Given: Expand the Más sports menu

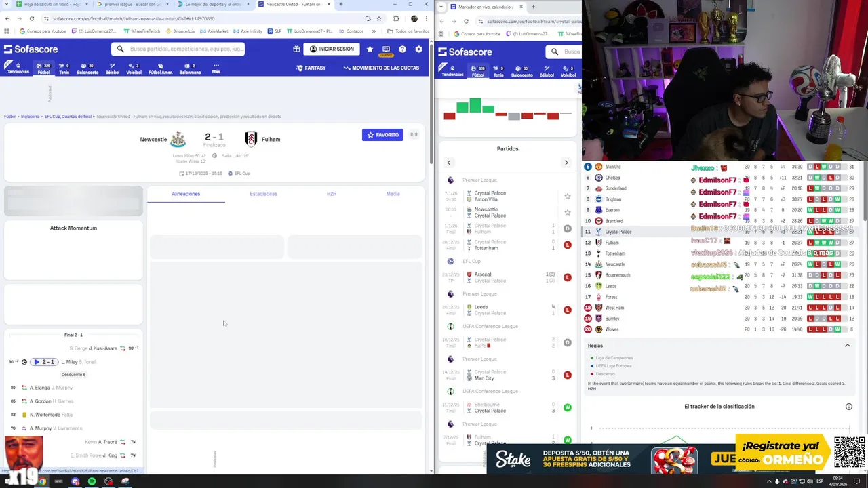Looking at the screenshot, I should click(x=216, y=68).
